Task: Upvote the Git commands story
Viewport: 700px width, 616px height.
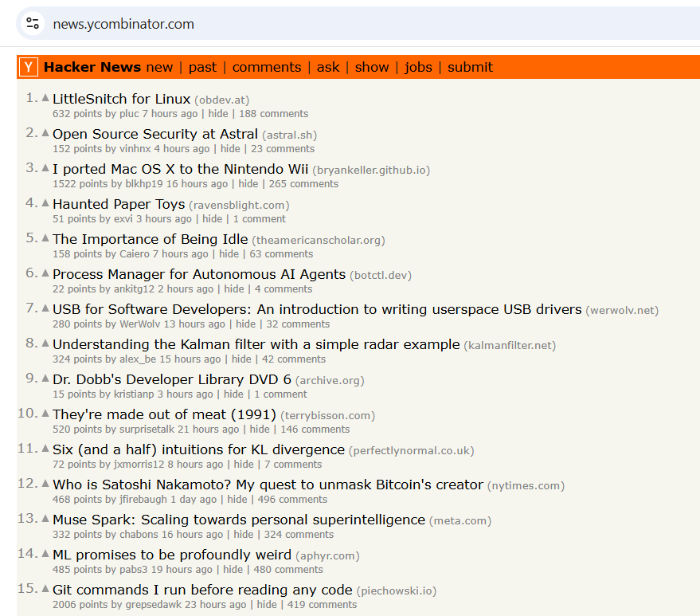Action: [45, 589]
